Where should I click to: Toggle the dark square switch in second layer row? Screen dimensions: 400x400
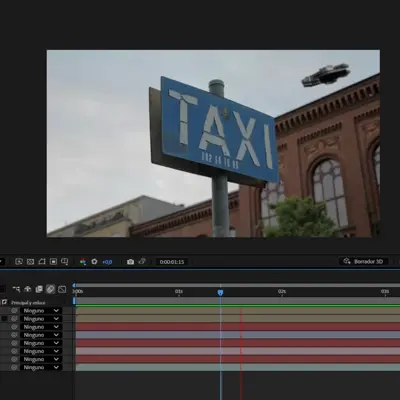click(x=4, y=319)
